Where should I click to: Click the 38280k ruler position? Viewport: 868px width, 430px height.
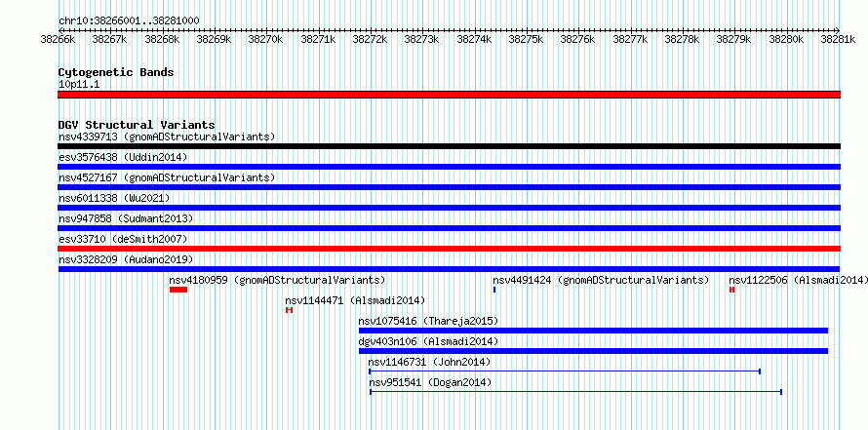(x=787, y=39)
